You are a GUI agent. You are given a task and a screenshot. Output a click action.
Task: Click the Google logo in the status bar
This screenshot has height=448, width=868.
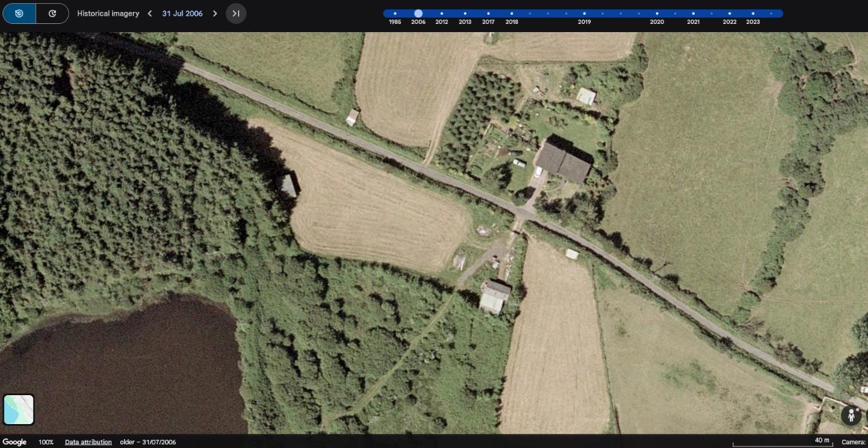[14, 442]
